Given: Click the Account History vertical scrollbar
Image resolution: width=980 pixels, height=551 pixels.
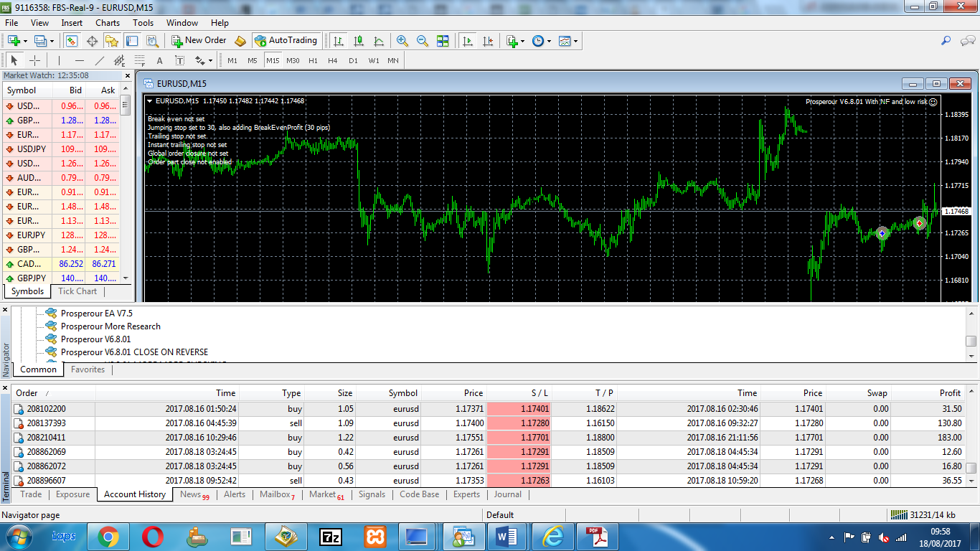Looking at the screenshot, I should pyautogui.click(x=971, y=437).
